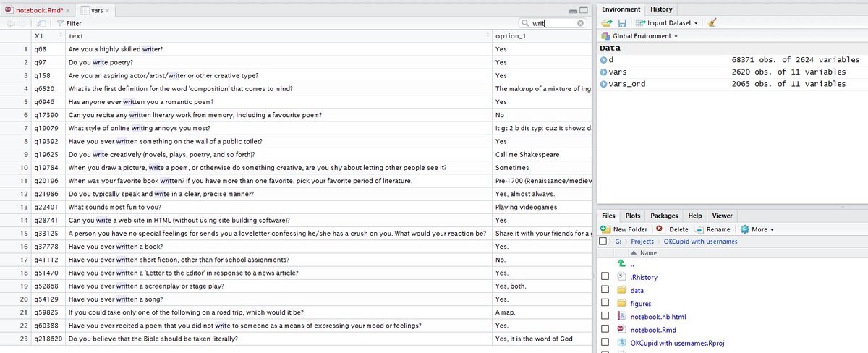The height and width of the screenshot is (353, 868).
Task: Click the figures folder icon
Action: pyautogui.click(x=622, y=304)
